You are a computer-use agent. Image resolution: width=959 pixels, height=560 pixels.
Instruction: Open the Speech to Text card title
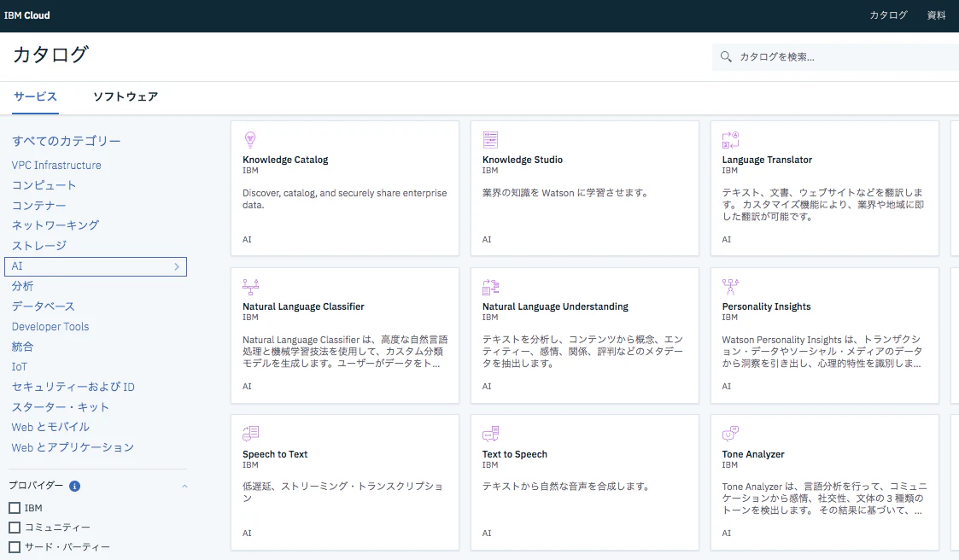(x=275, y=454)
